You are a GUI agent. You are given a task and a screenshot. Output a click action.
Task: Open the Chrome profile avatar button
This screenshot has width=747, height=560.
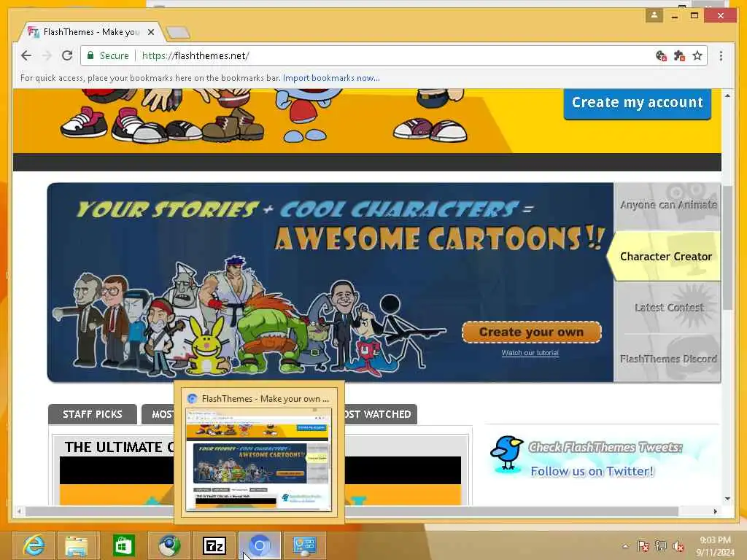pos(654,15)
